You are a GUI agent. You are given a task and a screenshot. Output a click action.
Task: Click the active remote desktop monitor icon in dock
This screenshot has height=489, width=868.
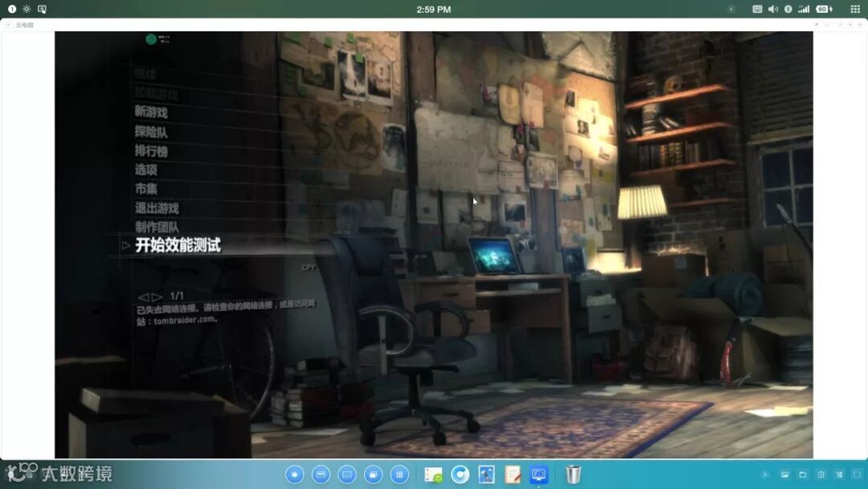[x=538, y=475]
